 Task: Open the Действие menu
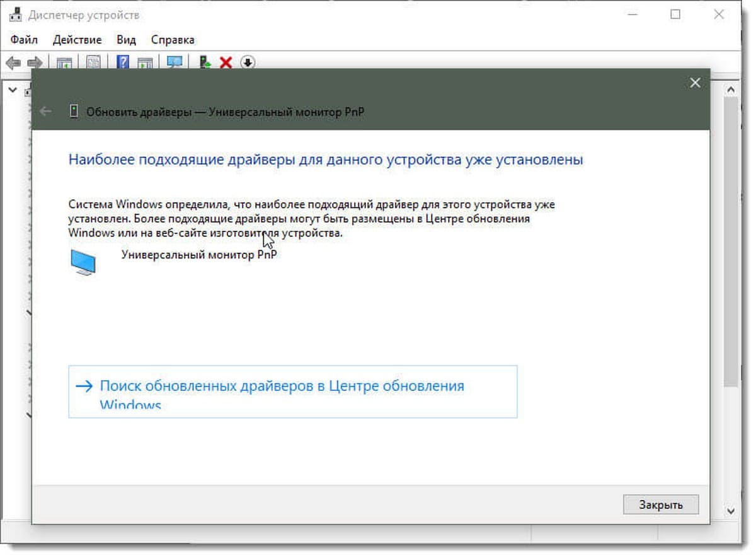[x=77, y=40]
